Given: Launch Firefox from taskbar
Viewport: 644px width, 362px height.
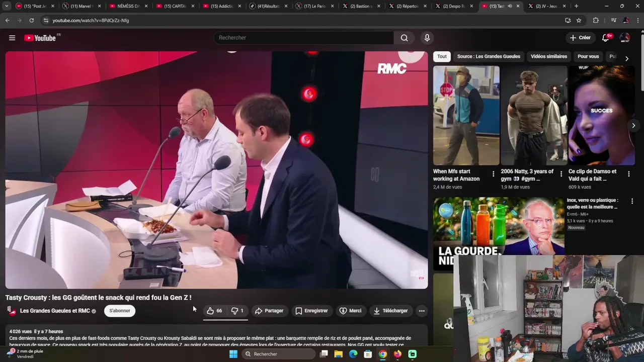Looking at the screenshot, I should coord(397,354).
